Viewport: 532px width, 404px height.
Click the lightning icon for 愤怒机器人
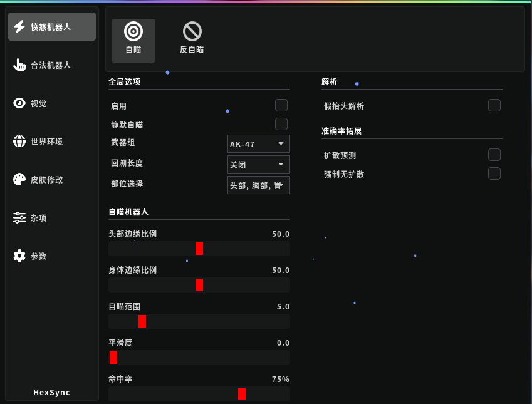[x=19, y=27]
